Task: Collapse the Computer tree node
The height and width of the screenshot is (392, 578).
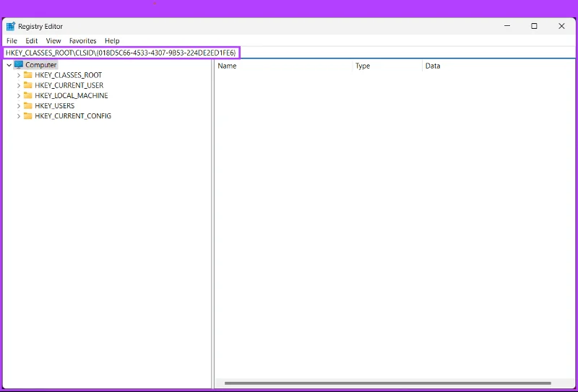Action: point(9,65)
